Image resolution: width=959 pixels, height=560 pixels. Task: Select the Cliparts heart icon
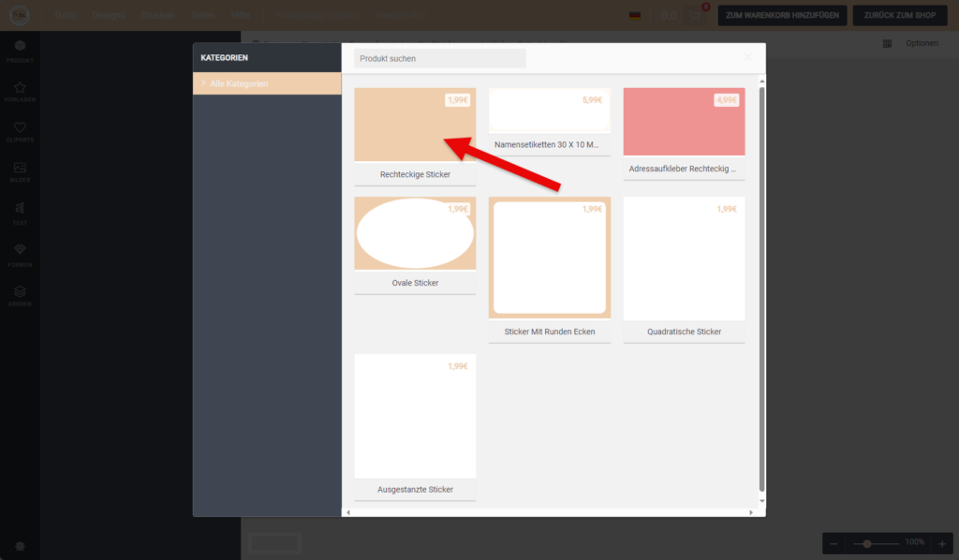[20, 131]
